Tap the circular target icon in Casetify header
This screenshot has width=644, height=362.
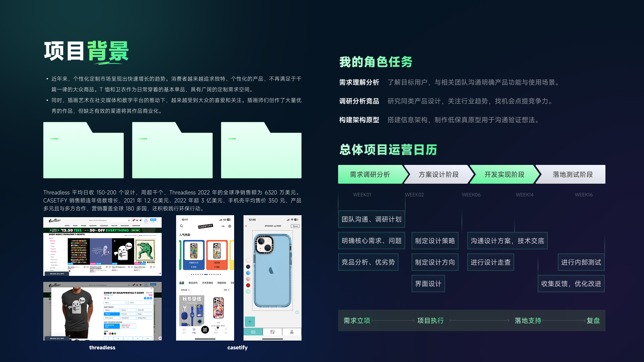(230, 226)
